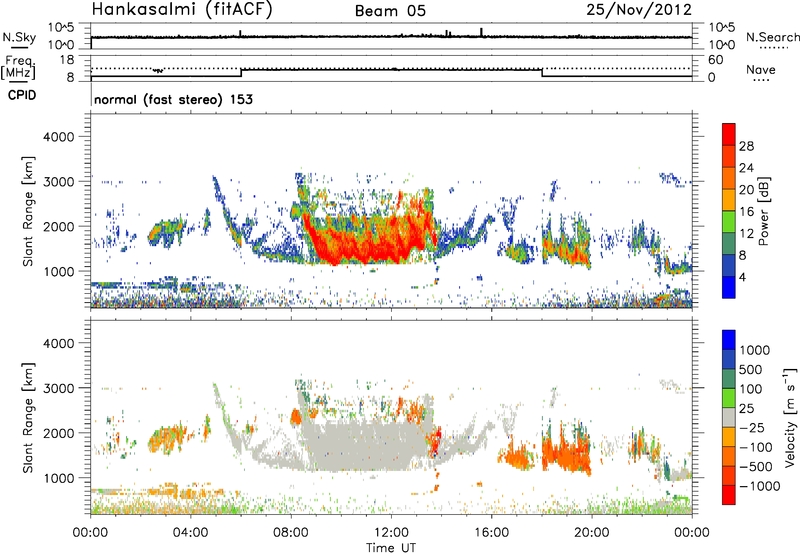Viewport: 800px width, 554px height.
Task: Select the '12:00' time tick label
Action: point(391,533)
